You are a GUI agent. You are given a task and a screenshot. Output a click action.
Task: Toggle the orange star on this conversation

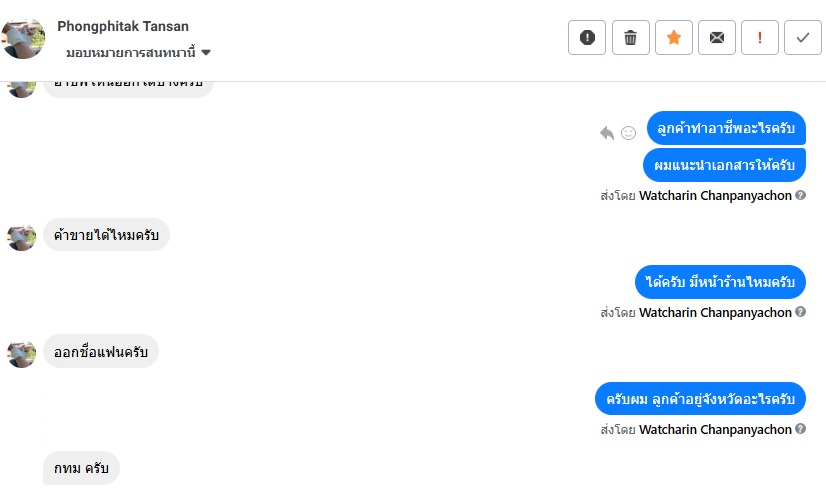[673, 38]
